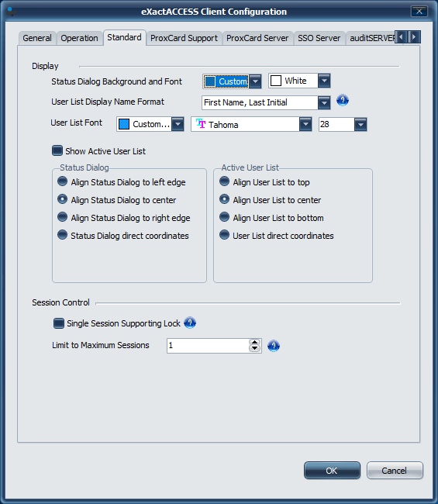This screenshot has width=438, height=504.
Task: Click the Status Dialog Background and Font label
Action: coord(116,81)
